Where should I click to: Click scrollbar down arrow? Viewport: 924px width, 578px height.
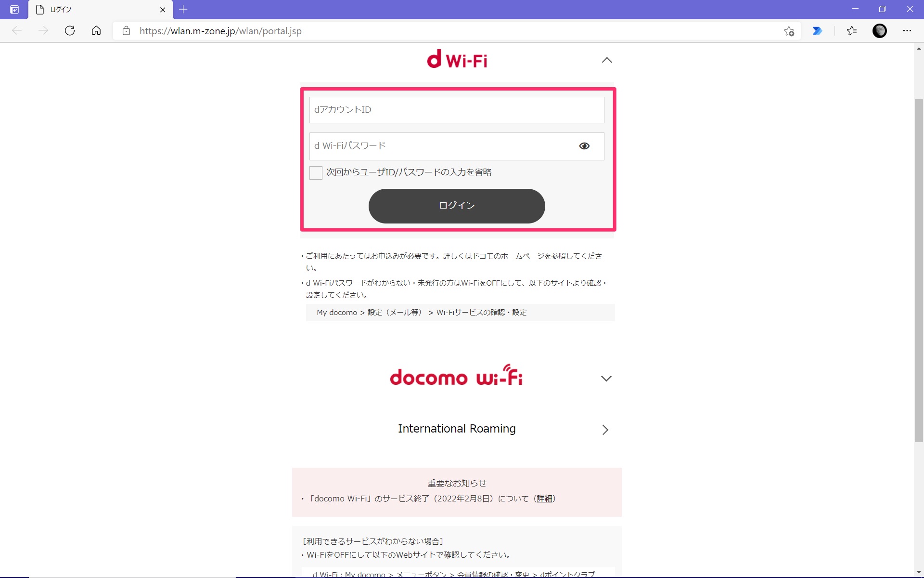(919, 572)
